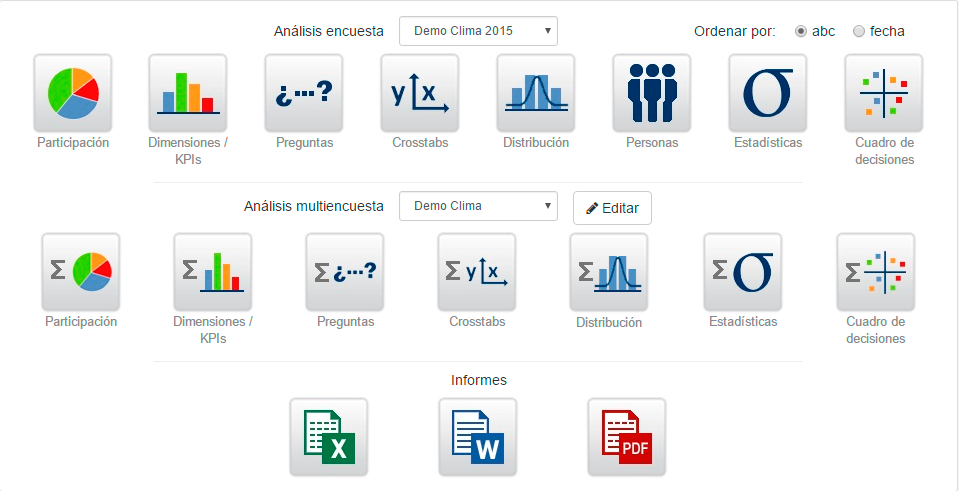959x491 pixels.
Task: Generate the Excel report
Action: click(329, 437)
